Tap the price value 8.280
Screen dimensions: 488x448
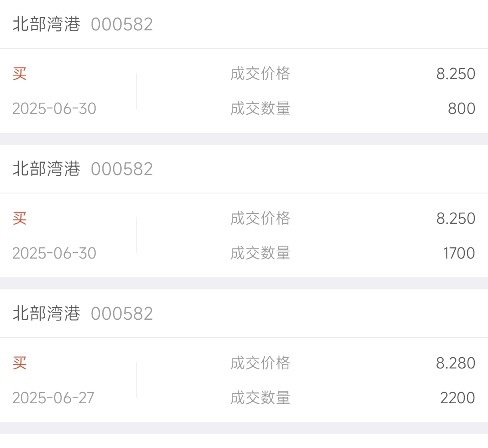tap(456, 363)
